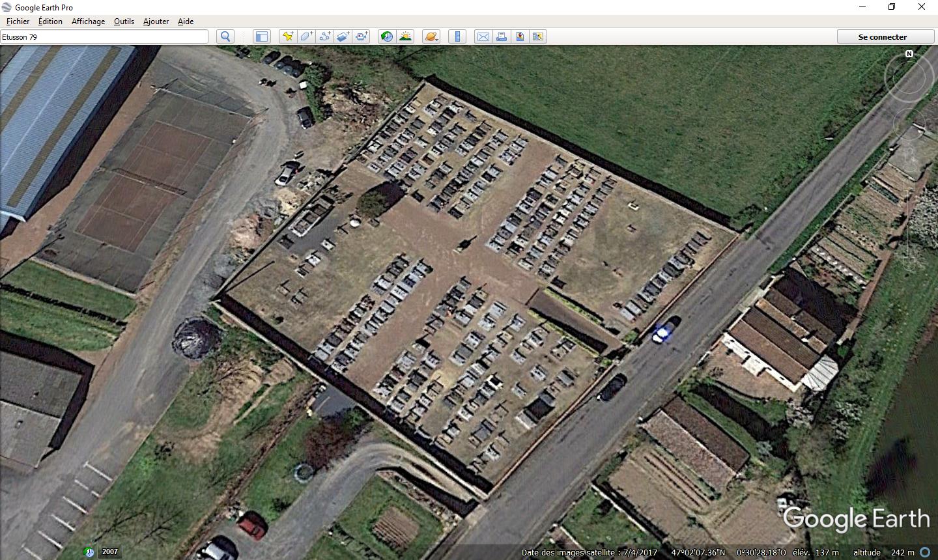Add a new placemark

click(287, 36)
